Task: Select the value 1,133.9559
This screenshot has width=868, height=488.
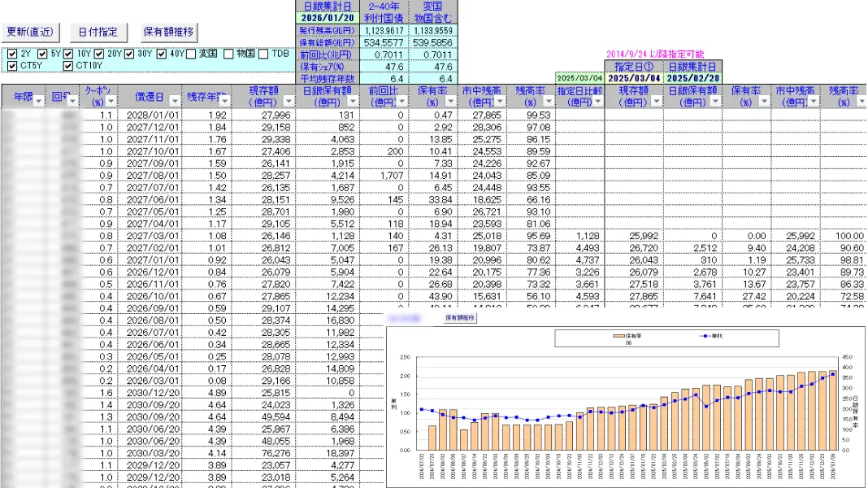Action: (433, 30)
